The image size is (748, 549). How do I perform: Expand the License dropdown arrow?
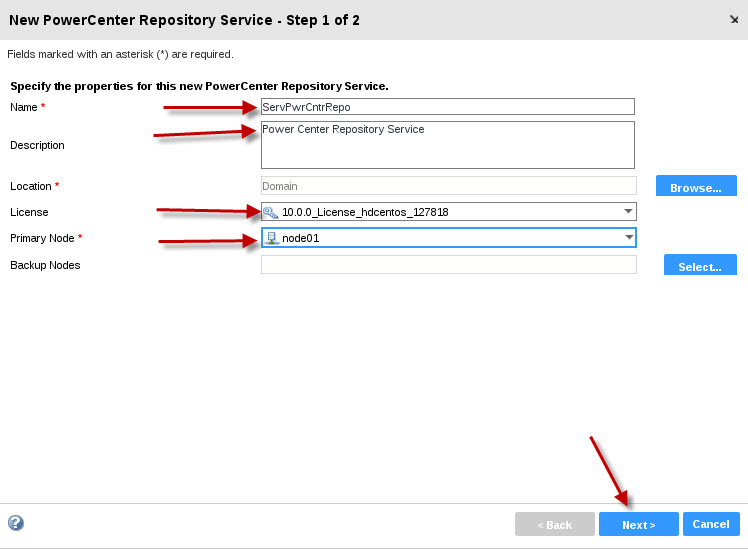[x=628, y=211]
